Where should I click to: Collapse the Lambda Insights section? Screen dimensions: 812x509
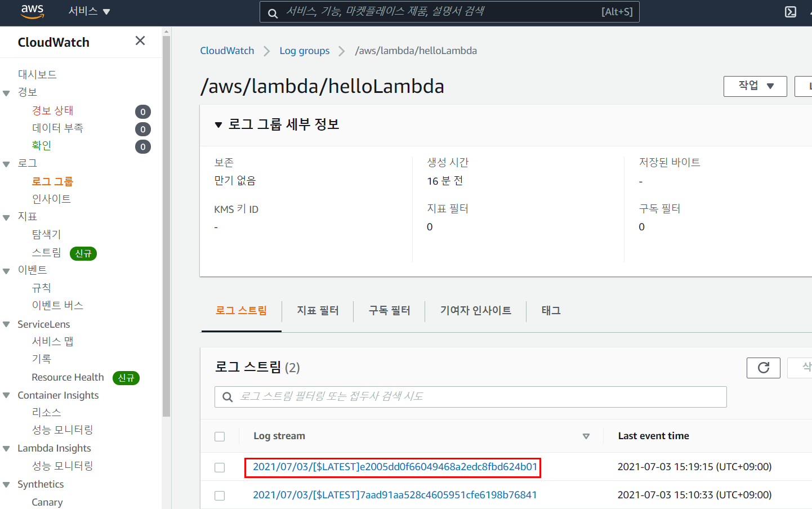coord(7,449)
